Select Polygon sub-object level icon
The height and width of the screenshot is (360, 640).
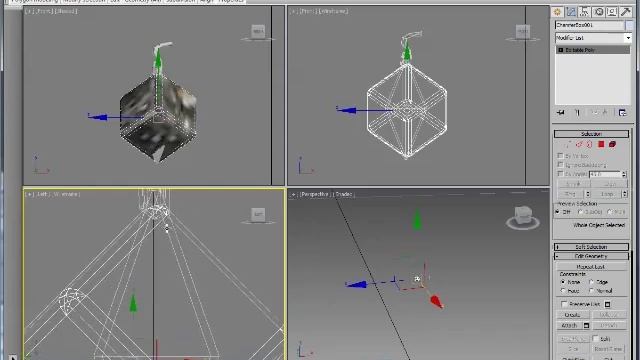click(601, 144)
